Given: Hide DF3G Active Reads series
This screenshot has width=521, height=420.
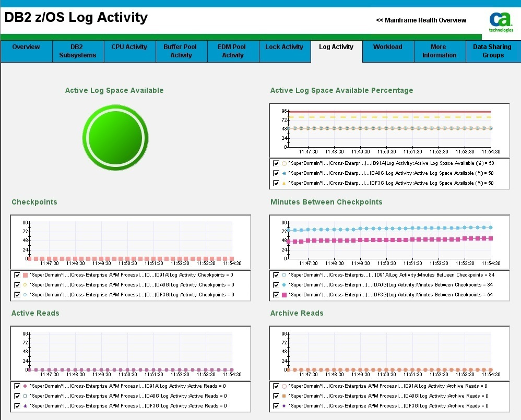Looking at the screenshot, I should pyautogui.click(x=17, y=406).
